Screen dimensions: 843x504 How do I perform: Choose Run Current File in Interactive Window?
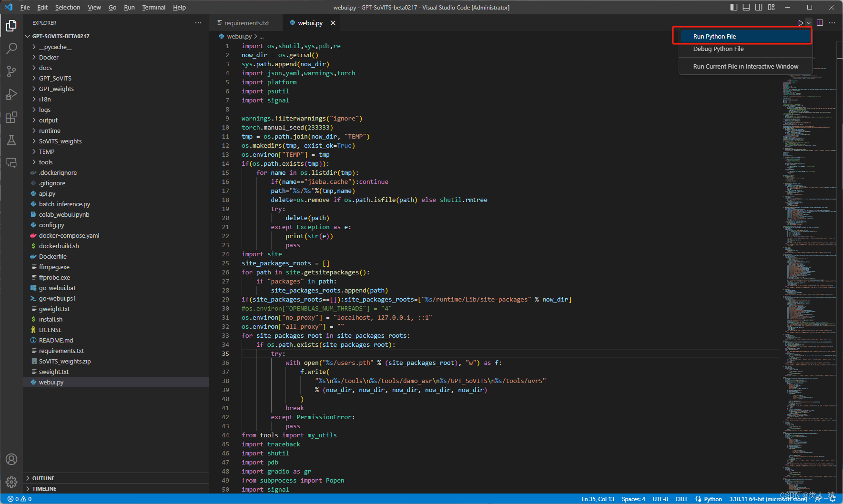[x=745, y=66]
